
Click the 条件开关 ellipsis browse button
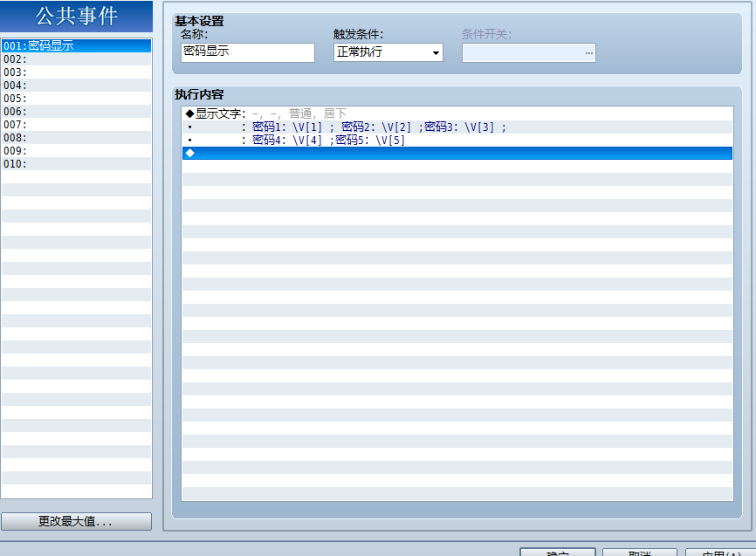pyautogui.click(x=588, y=52)
